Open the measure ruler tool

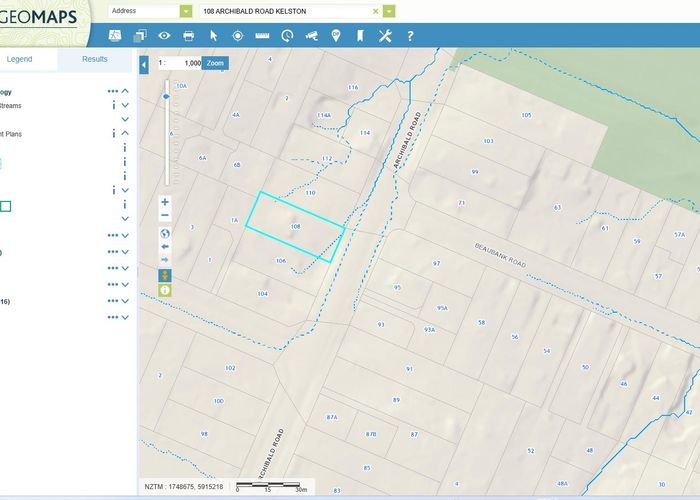(x=262, y=36)
